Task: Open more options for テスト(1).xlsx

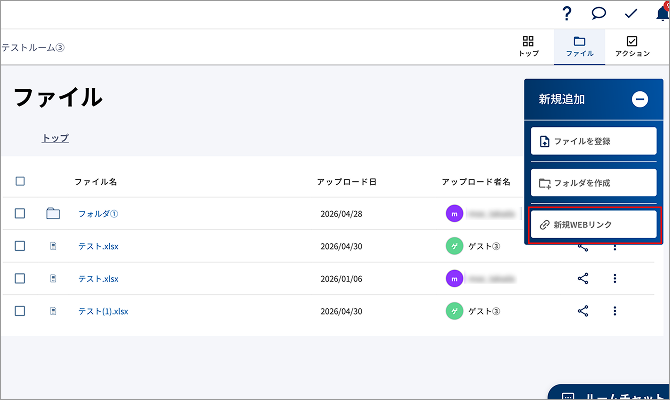Action: (x=615, y=311)
